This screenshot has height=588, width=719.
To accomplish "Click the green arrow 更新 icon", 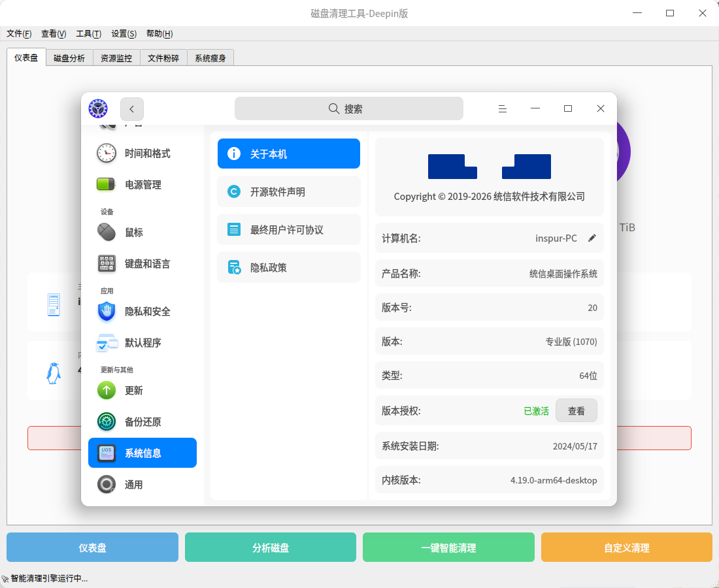I will click(x=107, y=390).
